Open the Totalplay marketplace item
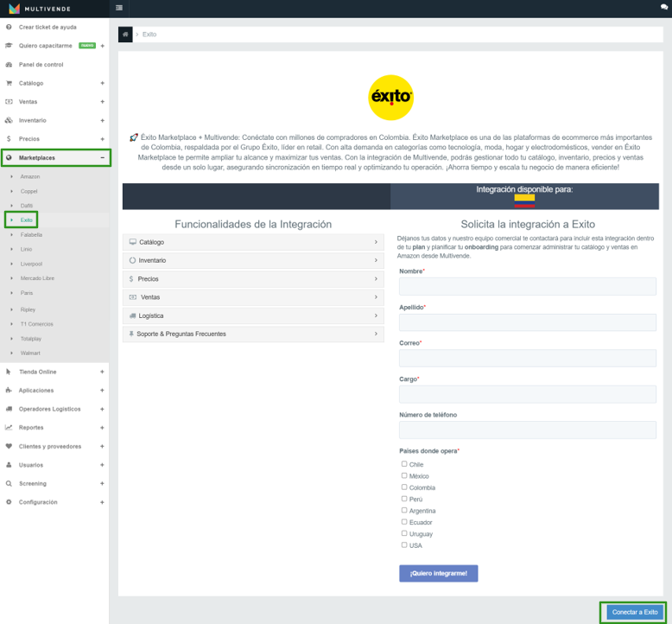The width and height of the screenshot is (672, 624). pos(31,339)
